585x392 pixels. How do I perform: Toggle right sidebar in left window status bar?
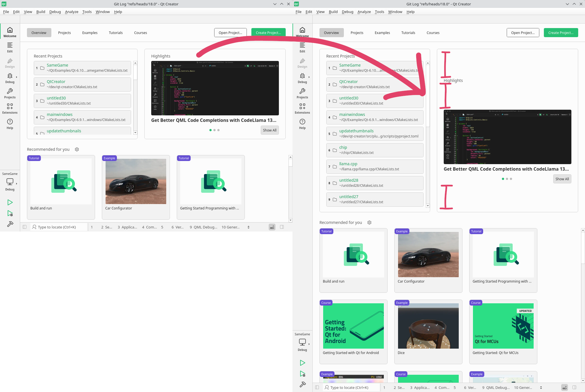pyautogui.click(x=282, y=227)
